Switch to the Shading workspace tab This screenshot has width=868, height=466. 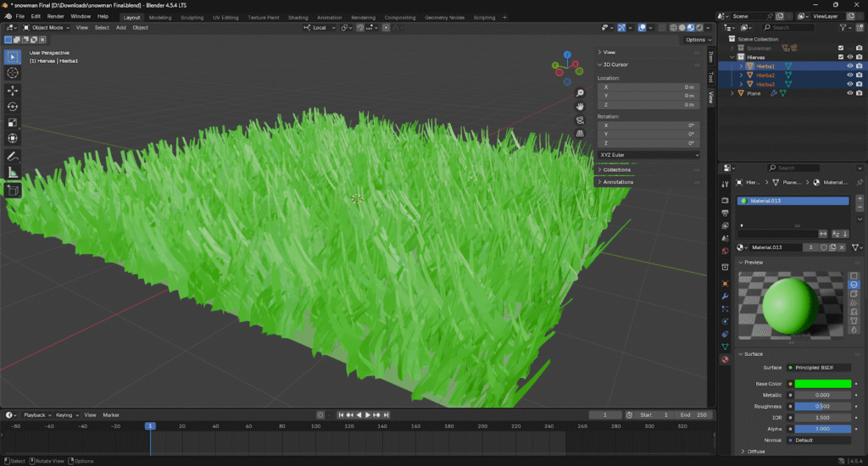click(x=298, y=17)
